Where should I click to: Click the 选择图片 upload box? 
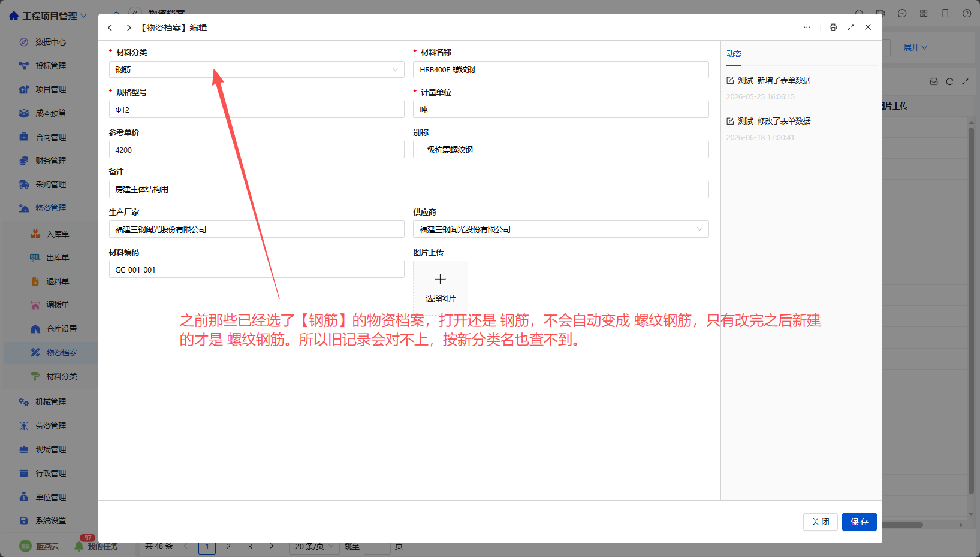(441, 287)
